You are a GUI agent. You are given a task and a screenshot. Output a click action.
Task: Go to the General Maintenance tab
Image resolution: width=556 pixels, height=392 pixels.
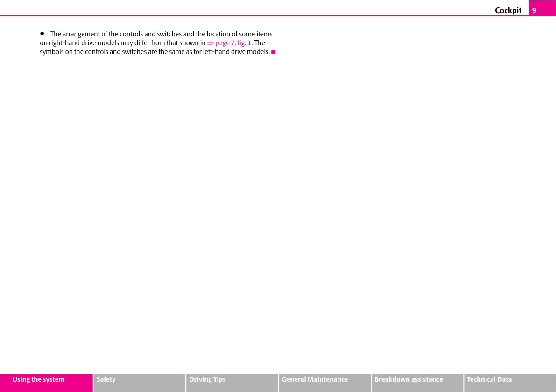pyautogui.click(x=315, y=380)
